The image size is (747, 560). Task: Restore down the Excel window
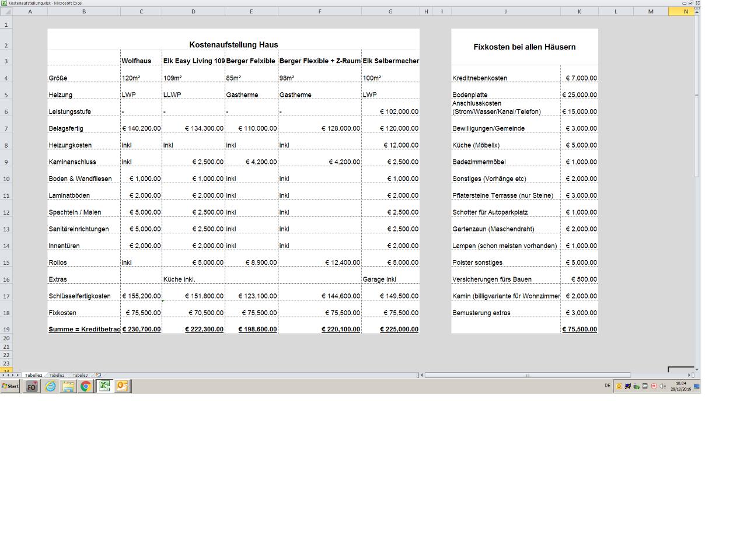tap(690, 3)
